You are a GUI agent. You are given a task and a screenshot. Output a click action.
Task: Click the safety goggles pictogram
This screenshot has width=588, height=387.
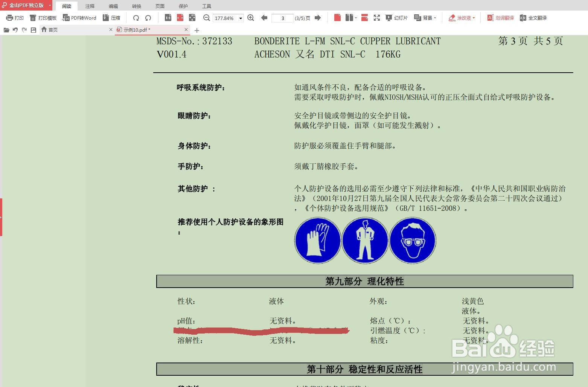coord(413,241)
